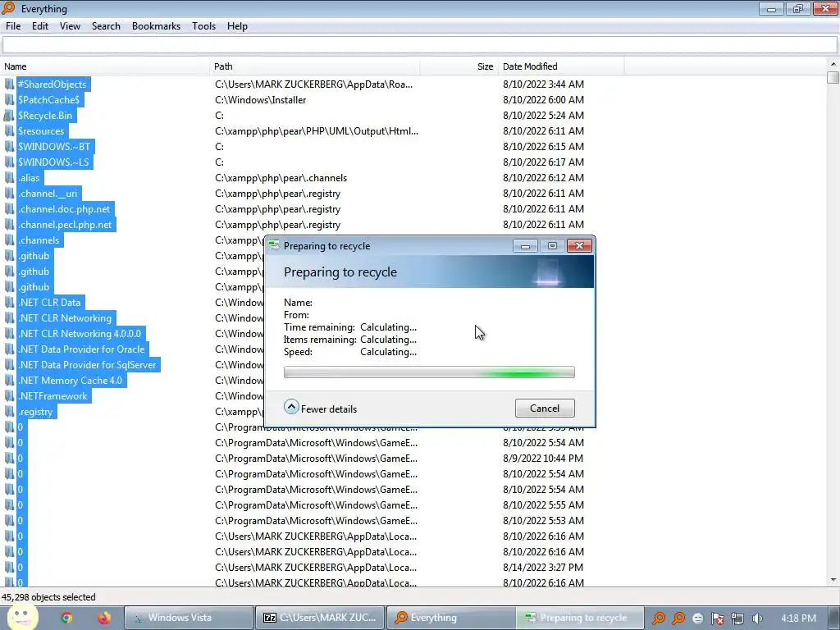Image resolution: width=840 pixels, height=630 pixels.
Task: Sort by the Date Modified column header
Action: pyautogui.click(x=561, y=66)
